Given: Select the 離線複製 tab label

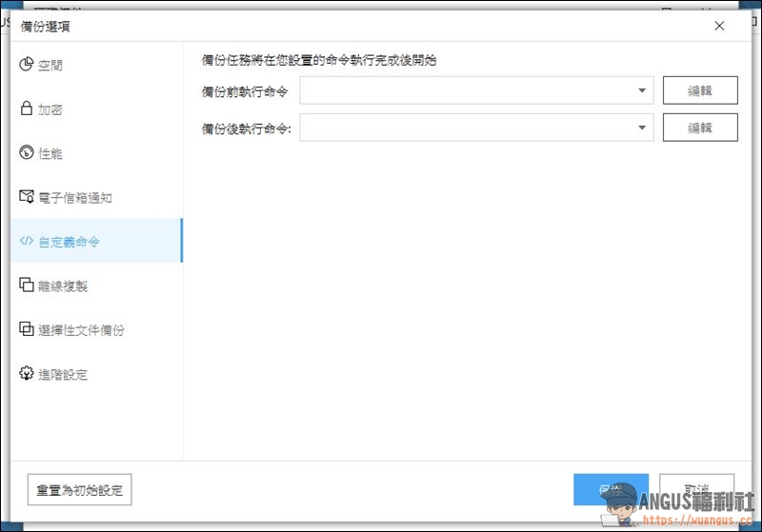Looking at the screenshot, I should point(63,286).
